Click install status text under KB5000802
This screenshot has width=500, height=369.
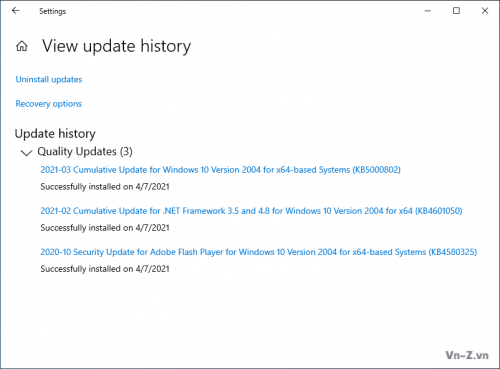click(x=105, y=187)
